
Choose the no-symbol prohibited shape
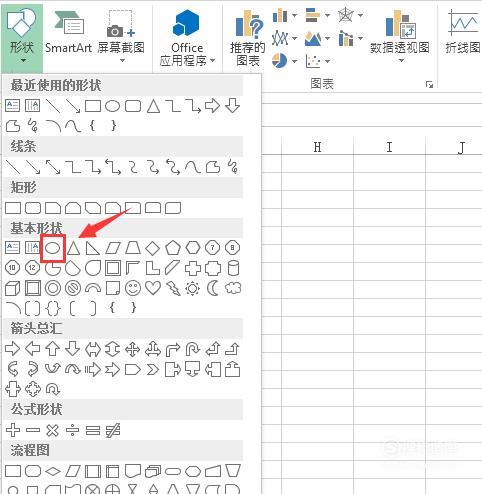pyautogui.click(x=73, y=288)
